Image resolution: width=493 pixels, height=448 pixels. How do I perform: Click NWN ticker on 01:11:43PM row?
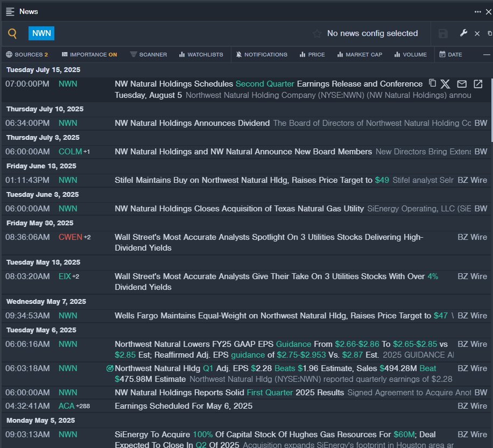tap(68, 180)
